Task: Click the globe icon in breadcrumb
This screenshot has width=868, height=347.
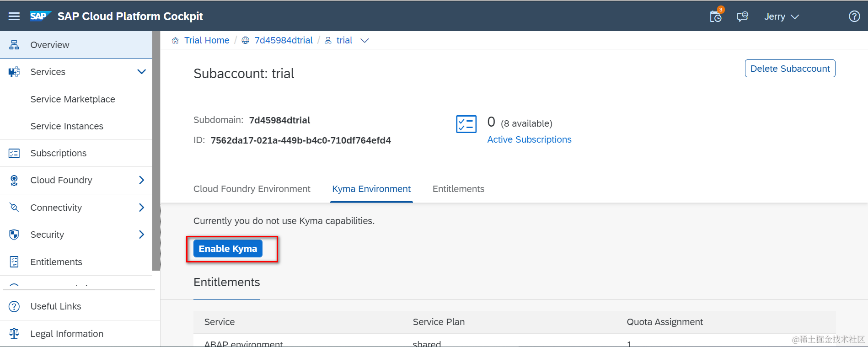Action: pyautogui.click(x=246, y=40)
